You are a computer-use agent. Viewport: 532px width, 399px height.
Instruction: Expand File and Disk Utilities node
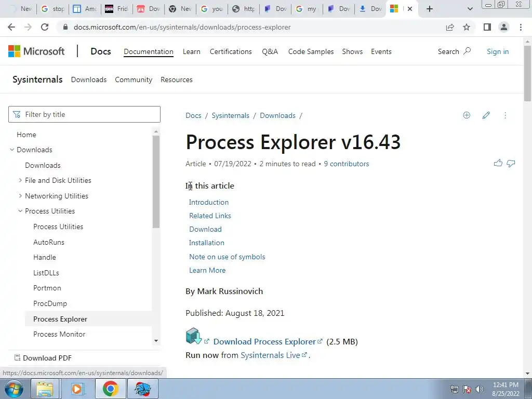pyautogui.click(x=20, y=180)
